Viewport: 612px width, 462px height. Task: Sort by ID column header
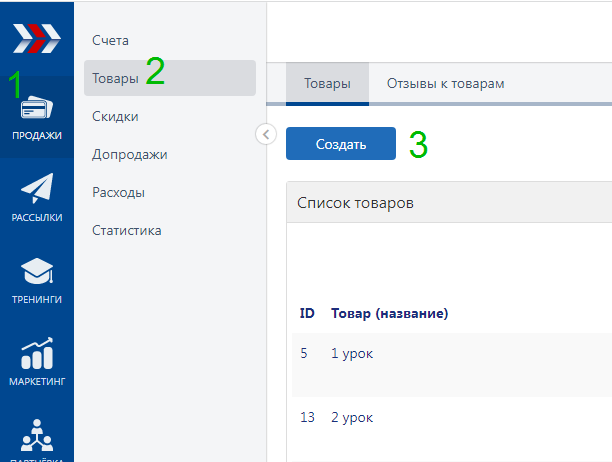[307, 313]
